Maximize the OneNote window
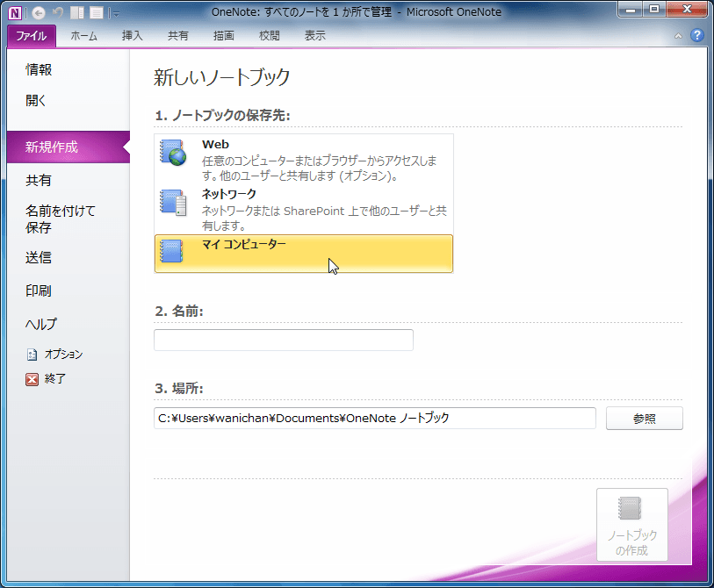 click(654, 10)
